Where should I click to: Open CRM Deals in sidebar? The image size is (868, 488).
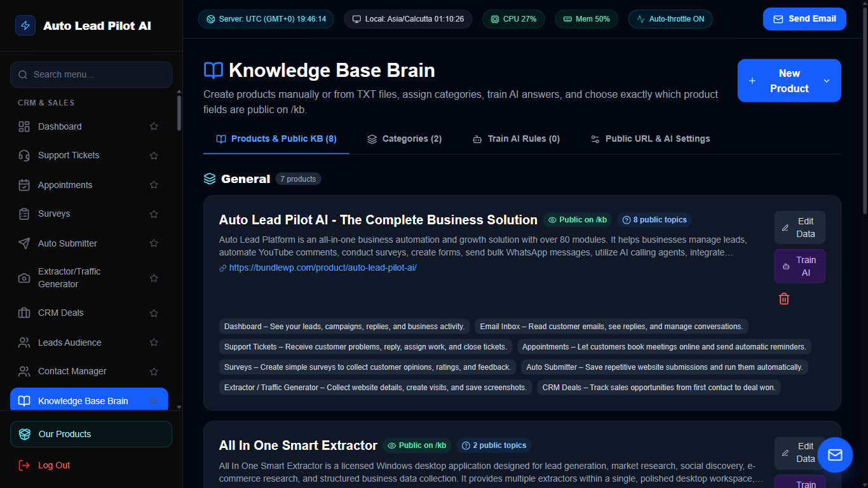[89, 313]
